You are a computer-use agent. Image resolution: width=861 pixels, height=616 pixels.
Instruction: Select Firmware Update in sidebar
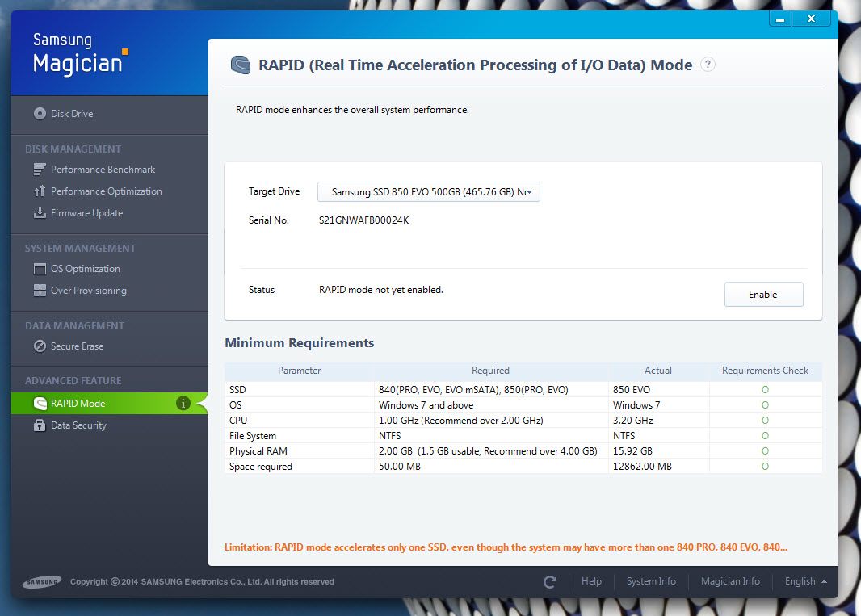pyautogui.click(x=86, y=213)
